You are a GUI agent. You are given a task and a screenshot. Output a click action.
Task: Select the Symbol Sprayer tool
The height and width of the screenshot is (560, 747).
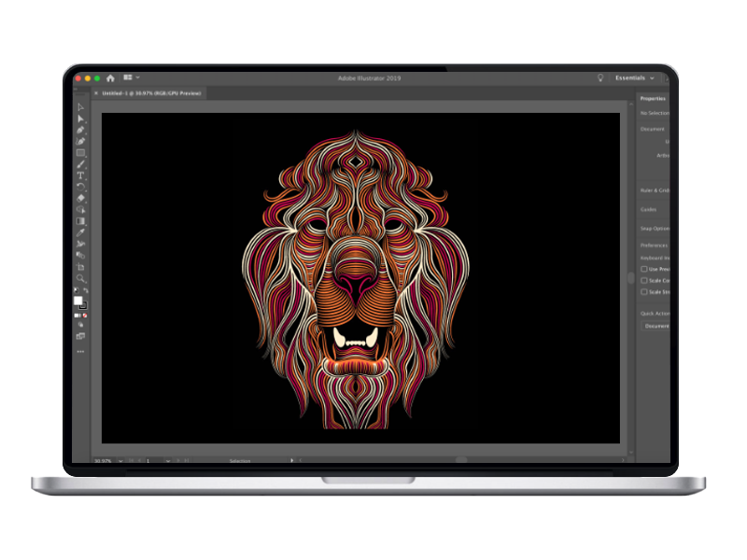point(80,244)
